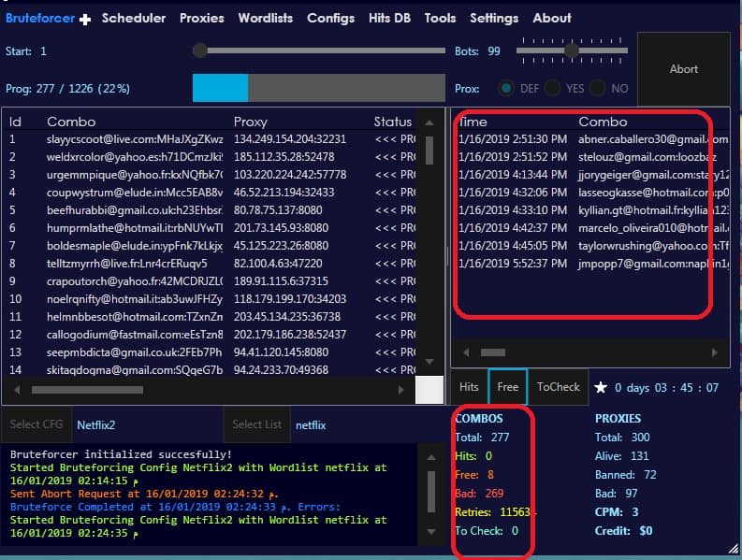Viewport: 742px width, 560px height.
Task: Click the log panel's scroll up arrow
Action: coord(431,457)
